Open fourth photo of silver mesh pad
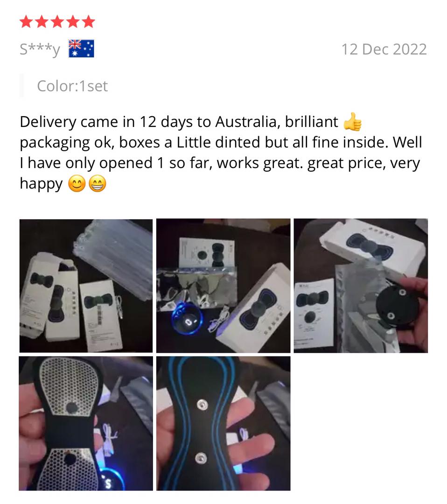Screen dimensions: 447x504 [x=86, y=423]
